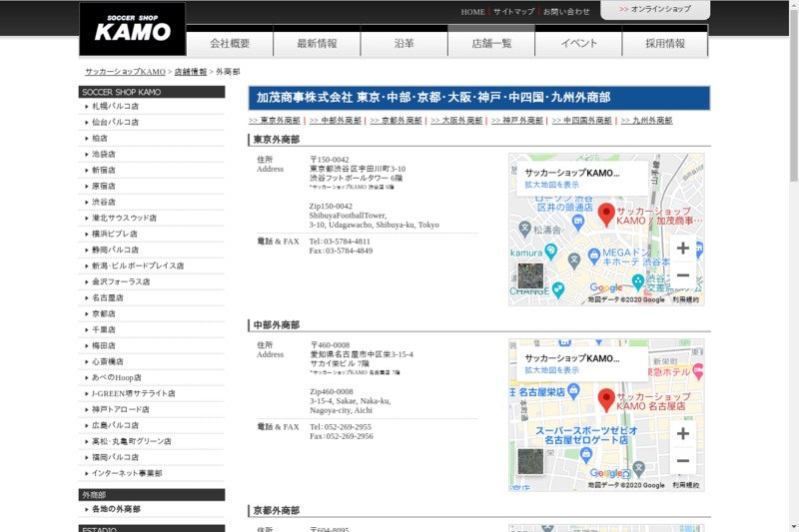The image size is (799, 532).
Task: Click スーパースポーツゼビオ marker on Nagoya map
Action: point(586,454)
